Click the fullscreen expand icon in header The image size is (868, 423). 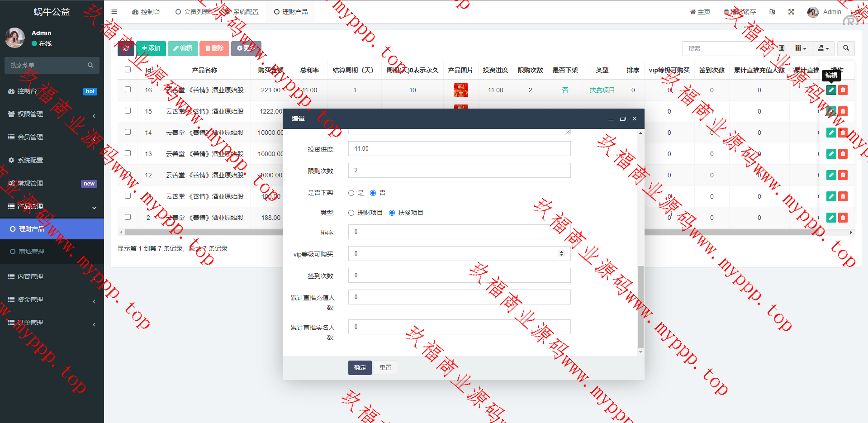coord(791,12)
